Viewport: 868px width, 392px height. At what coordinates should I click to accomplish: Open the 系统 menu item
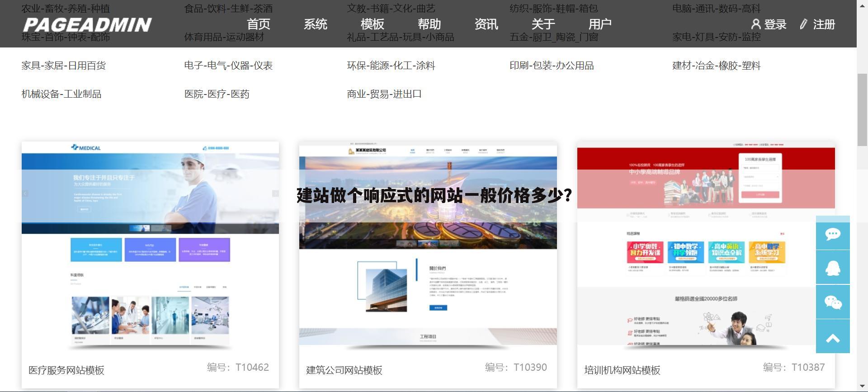[315, 24]
